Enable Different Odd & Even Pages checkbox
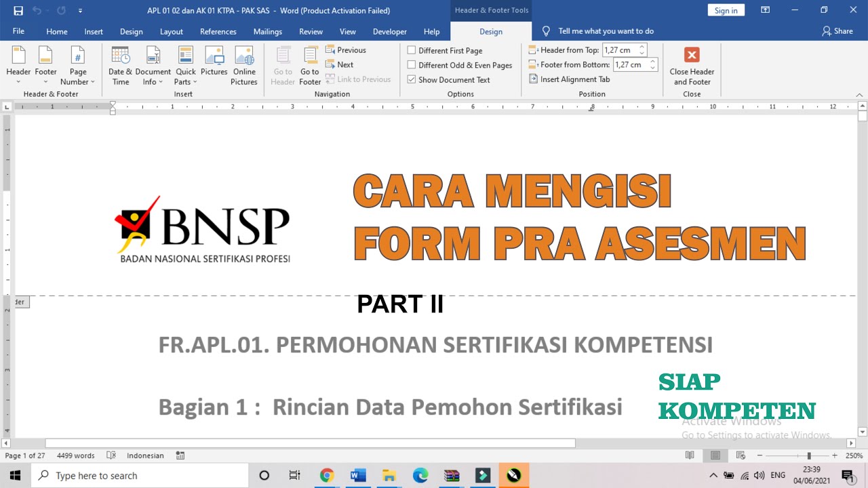 [411, 65]
